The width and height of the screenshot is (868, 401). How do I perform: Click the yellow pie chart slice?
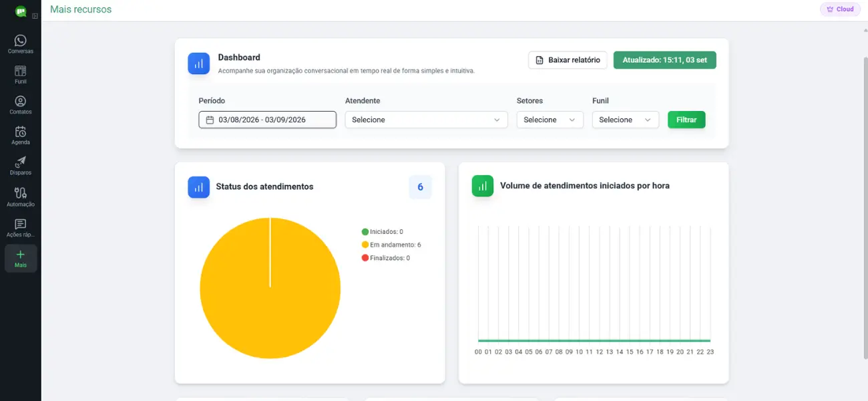tap(270, 288)
